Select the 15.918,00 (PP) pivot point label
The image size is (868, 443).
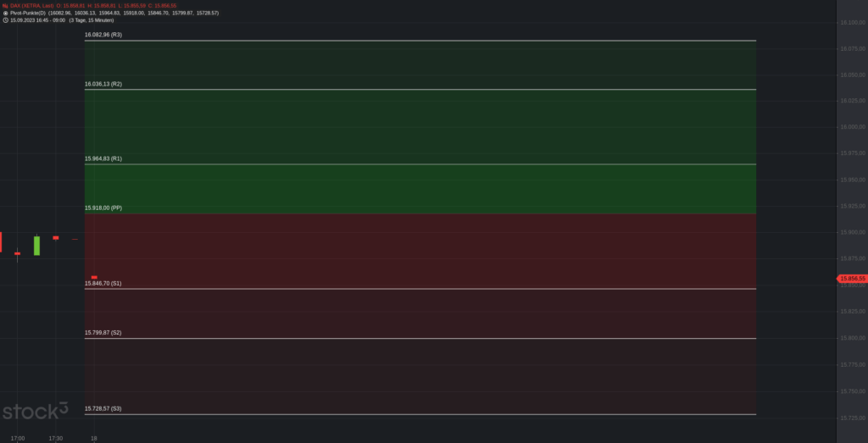pos(103,208)
